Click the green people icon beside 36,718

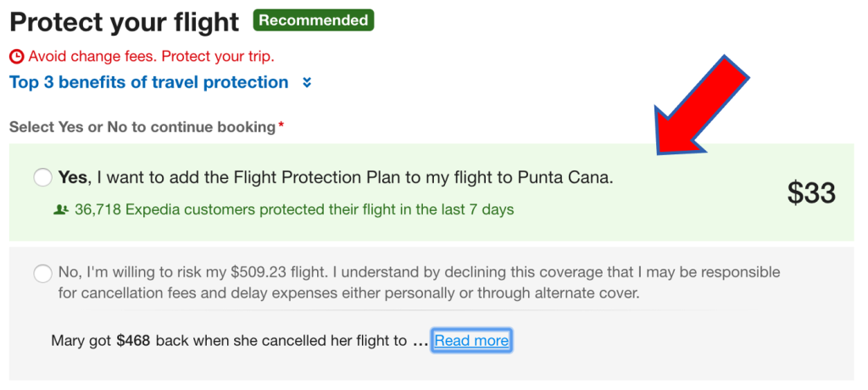[x=60, y=209]
